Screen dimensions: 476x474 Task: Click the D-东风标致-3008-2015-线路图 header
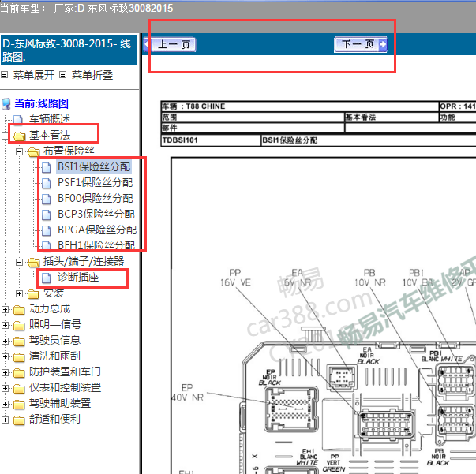tap(69, 50)
